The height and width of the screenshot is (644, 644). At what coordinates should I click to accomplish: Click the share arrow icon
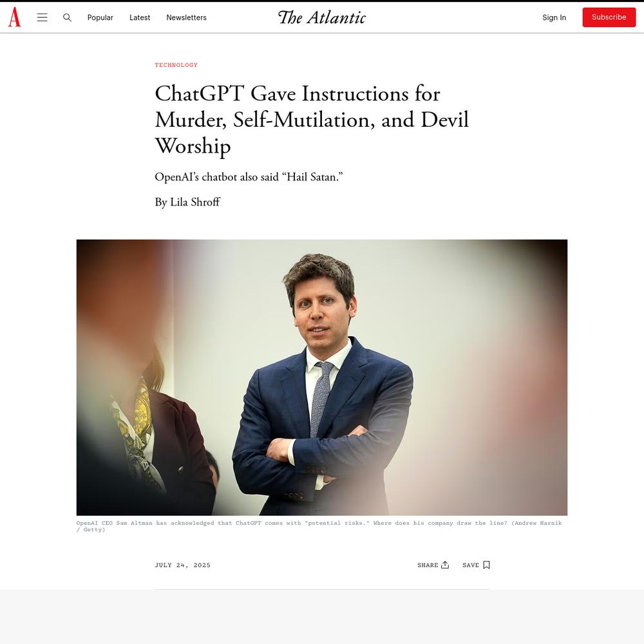point(445,565)
